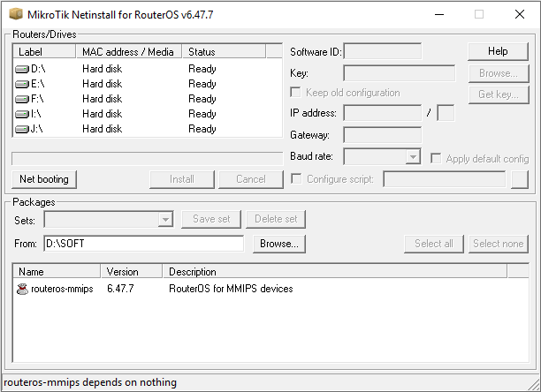The height and width of the screenshot is (392, 541).
Task: Open Net booting settings
Action: click(x=44, y=179)
